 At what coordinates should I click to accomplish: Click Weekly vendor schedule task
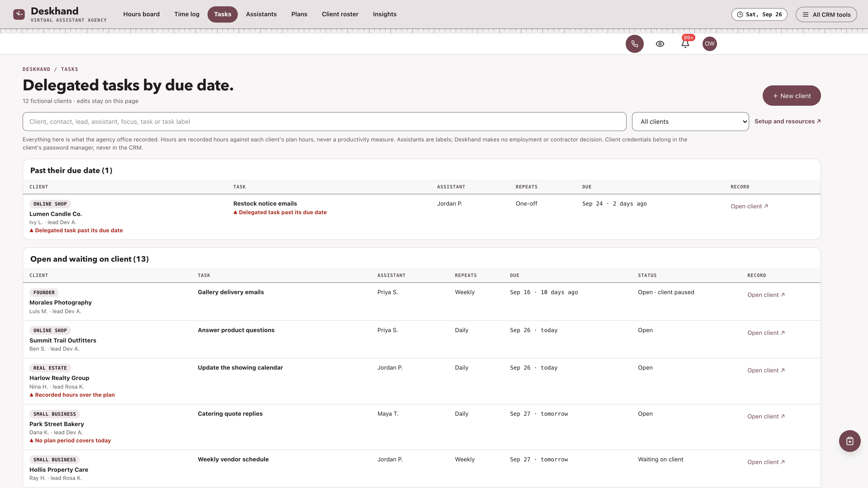[x=233, y=459]
